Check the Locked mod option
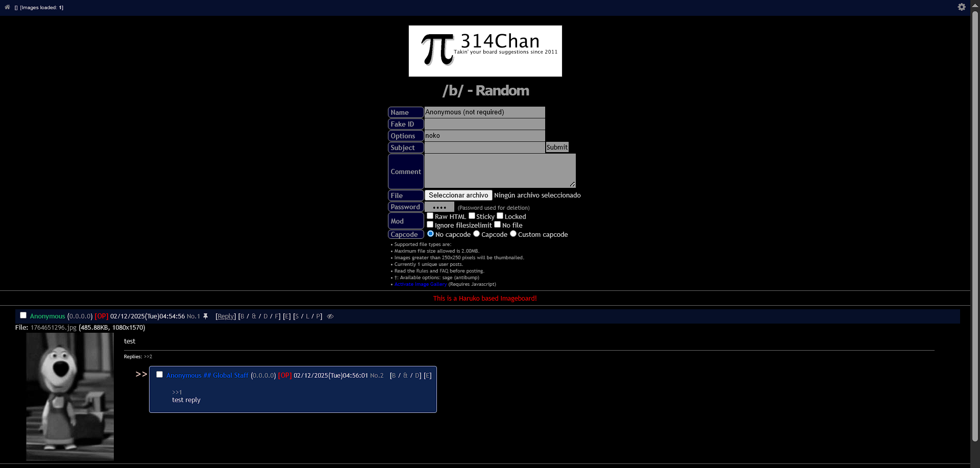This screenshot has width=980, height=468. click(x=500, y=216)
